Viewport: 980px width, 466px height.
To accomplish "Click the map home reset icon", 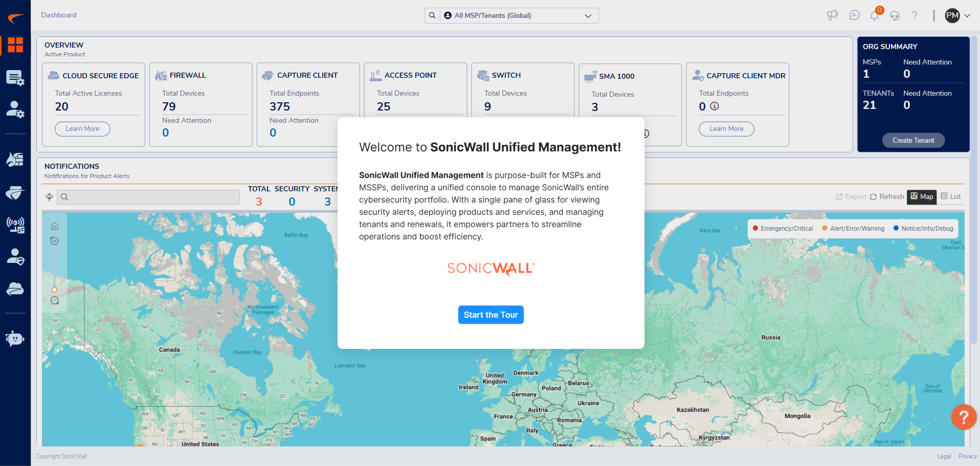I will (x=55, y=226).
